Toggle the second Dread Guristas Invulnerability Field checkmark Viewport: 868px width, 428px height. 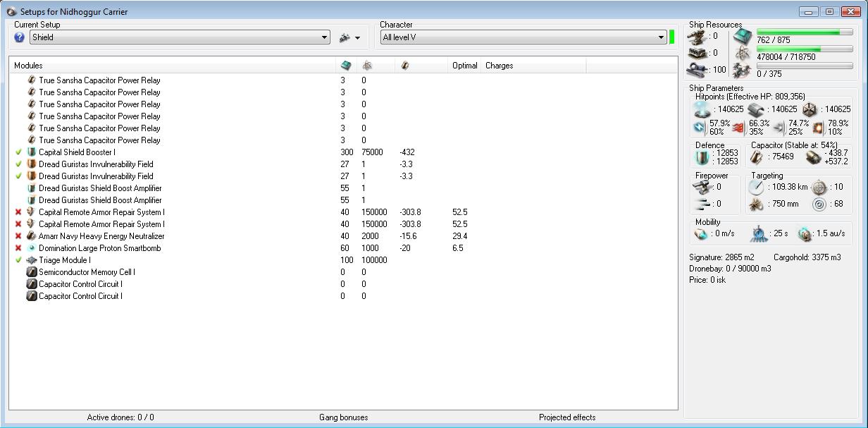tap(18, 176)
